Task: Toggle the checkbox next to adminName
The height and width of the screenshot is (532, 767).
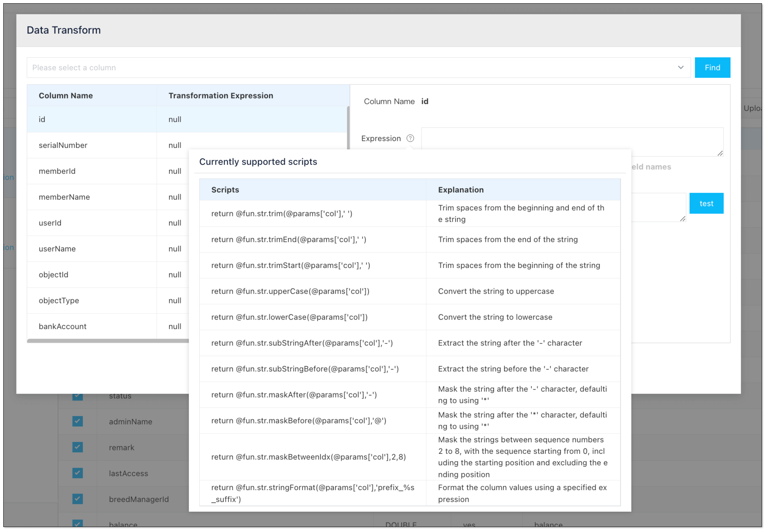Action: (x=77, y=421)
